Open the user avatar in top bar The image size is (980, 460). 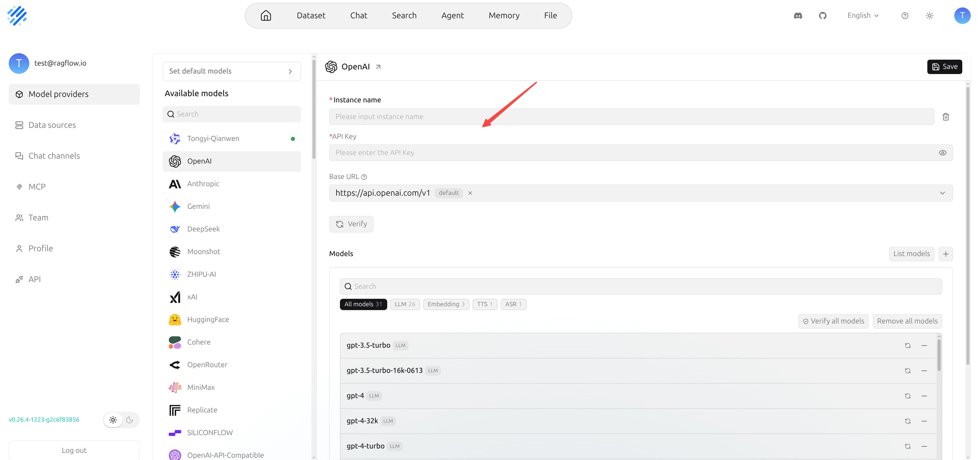point(962,16)
